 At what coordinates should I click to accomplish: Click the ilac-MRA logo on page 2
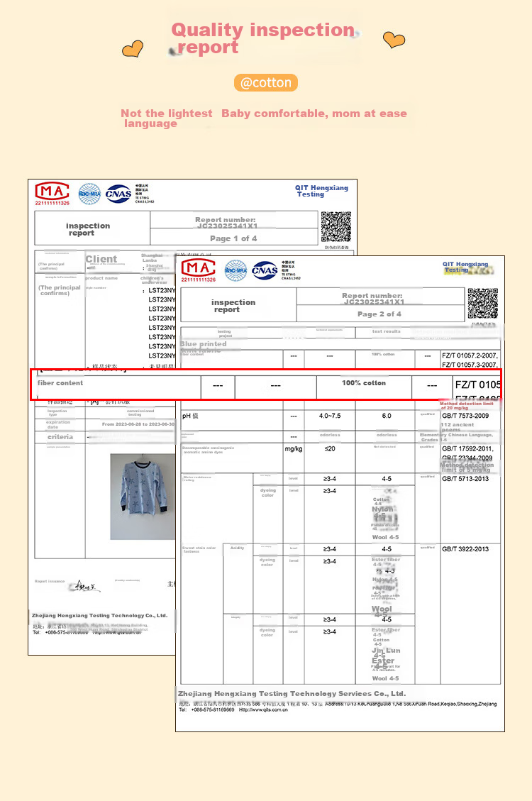point(236,270)
